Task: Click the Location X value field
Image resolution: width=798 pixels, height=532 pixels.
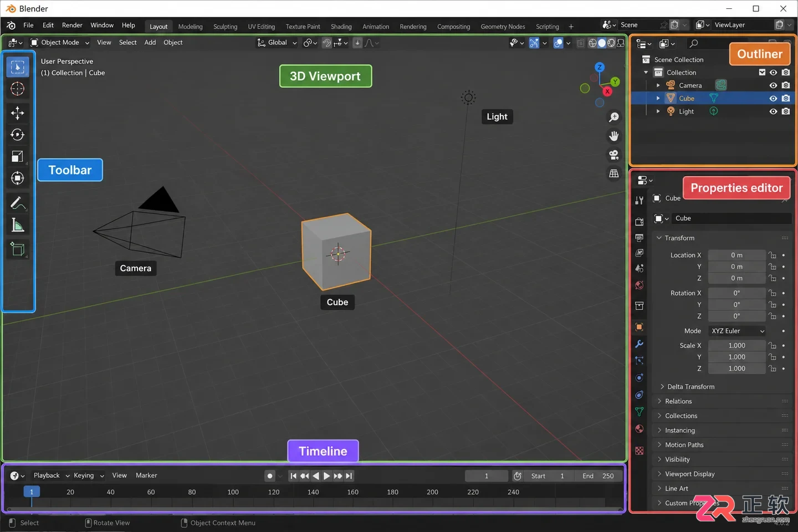Action: pyautogui.click(x=736, y=255)
